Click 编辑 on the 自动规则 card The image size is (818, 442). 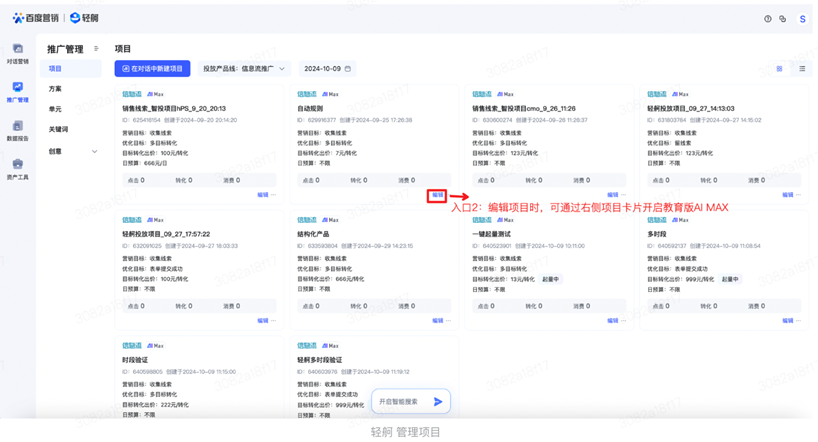(437, 195)
